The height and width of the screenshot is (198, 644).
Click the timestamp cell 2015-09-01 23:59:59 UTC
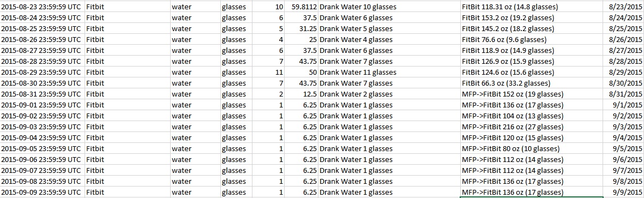[x=43, y=105]
